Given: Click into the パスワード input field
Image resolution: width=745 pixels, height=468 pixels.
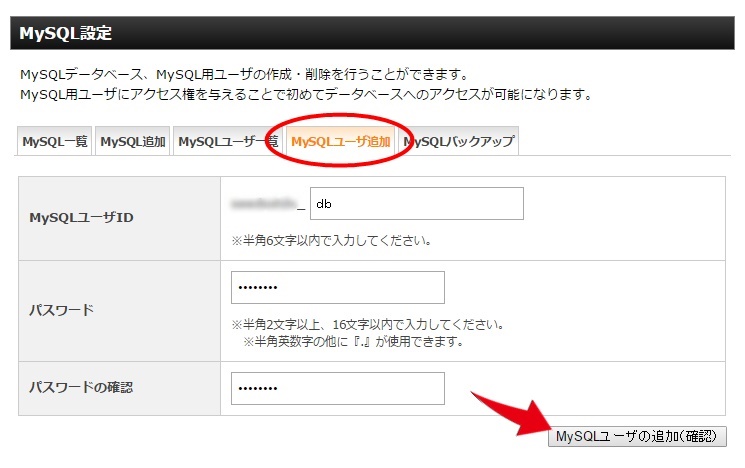Looking at the screenshot, I should [338, 287].
